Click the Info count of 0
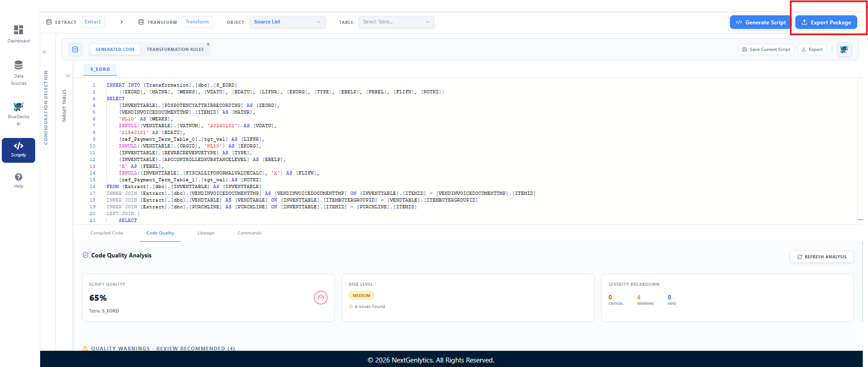The image size is (868, 367). [669, 297]
